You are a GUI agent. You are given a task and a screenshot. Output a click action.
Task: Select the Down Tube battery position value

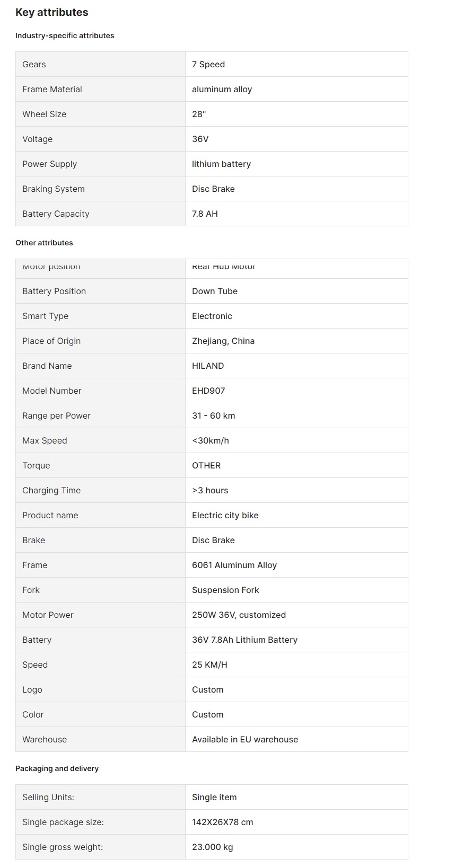(215, 291)
